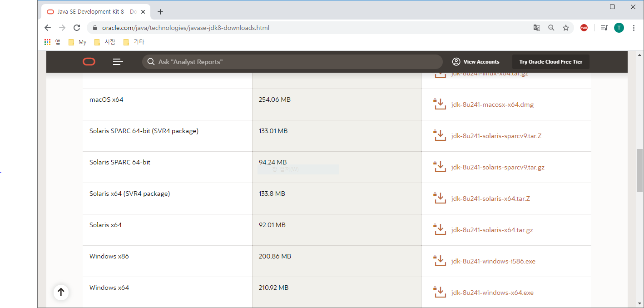Click the browser forward arrow
The image size is (644, 308).
(x=62, y=28)
